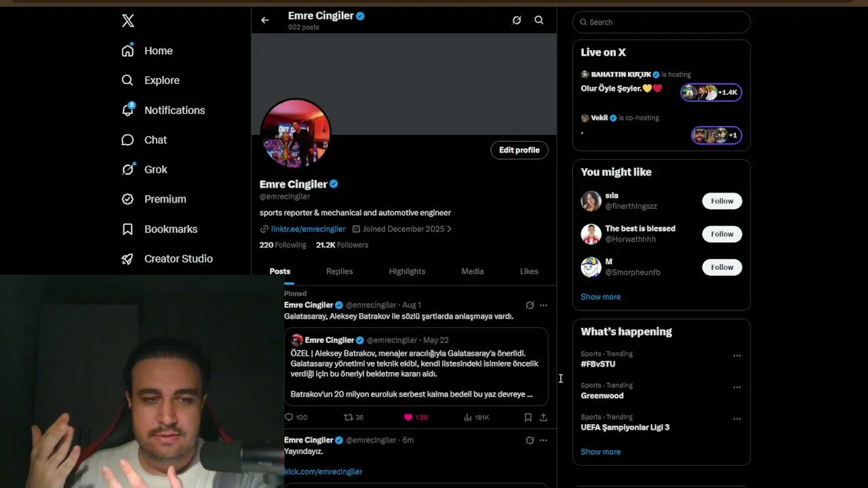Click the verified badge beside the profile name
The image size is (868, 488).
[334, 184]
